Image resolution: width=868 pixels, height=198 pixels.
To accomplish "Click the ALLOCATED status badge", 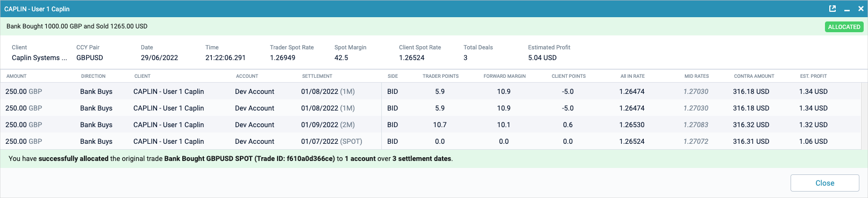I will click(844, 27).
